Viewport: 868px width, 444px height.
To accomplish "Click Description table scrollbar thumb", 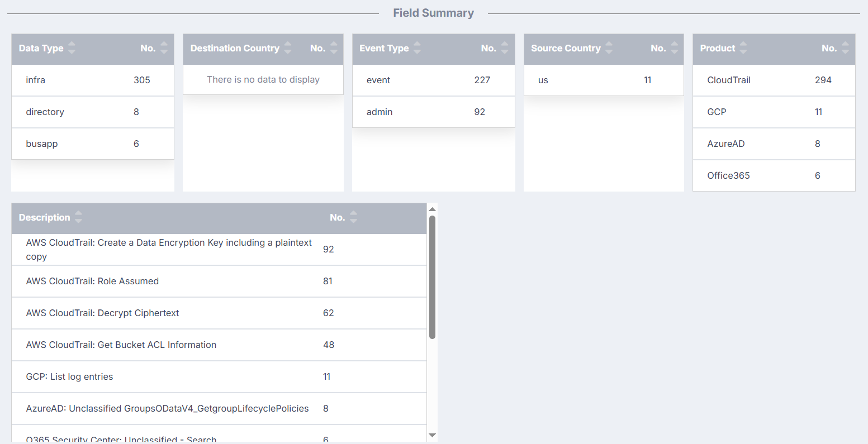I will click(432, 277).
